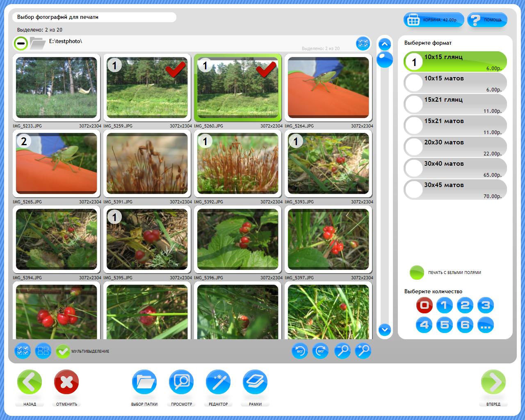Viewport: 525px width, 420px height.
Task: Open more quantity options (...)
Action: pos(486,325)
